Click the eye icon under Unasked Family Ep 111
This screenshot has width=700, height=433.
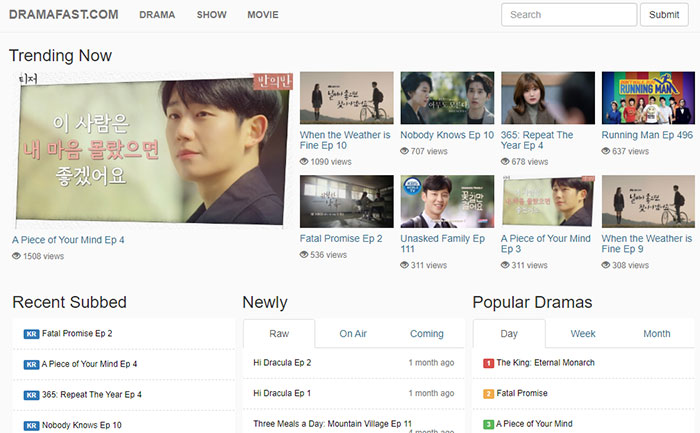pyautogui.click(x=404, y=265)
